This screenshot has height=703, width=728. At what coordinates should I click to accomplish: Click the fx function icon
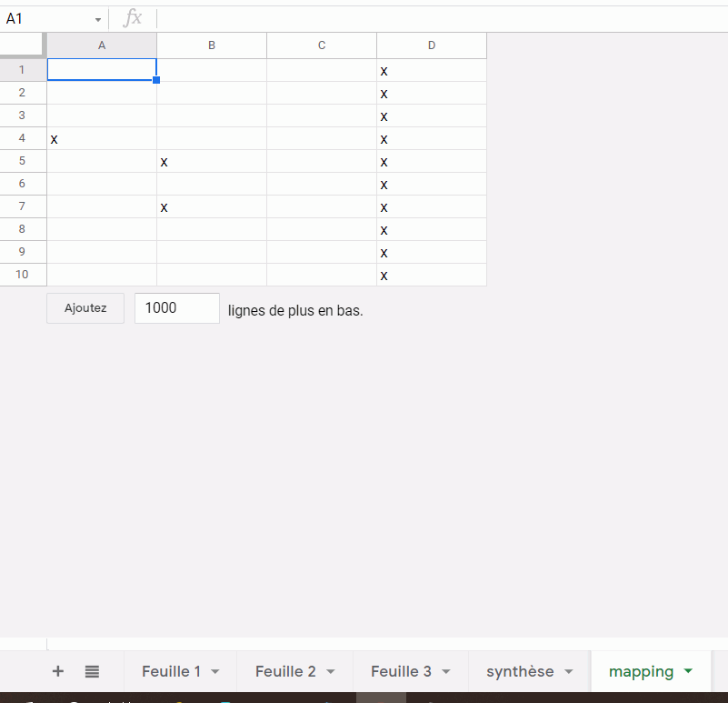tap(133, 18)
